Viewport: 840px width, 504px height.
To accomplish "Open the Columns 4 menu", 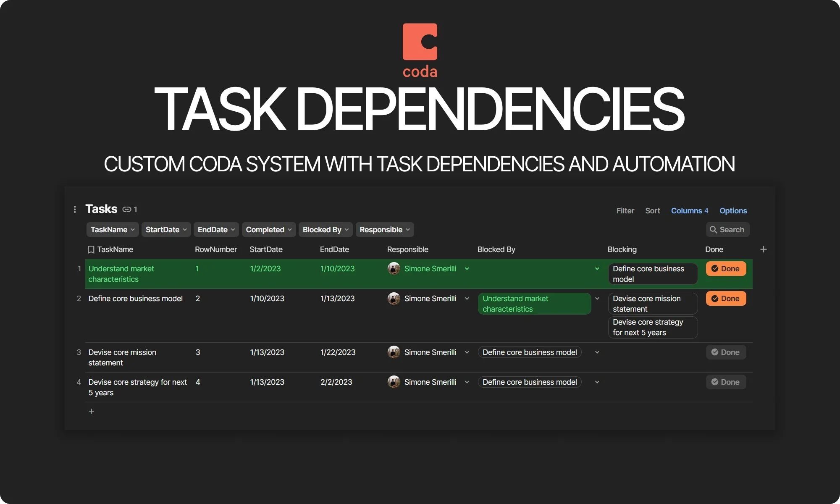I will pos(689,211).
